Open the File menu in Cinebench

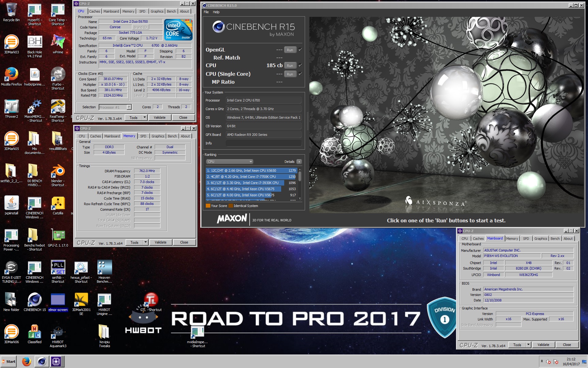(x=206, y=12)
